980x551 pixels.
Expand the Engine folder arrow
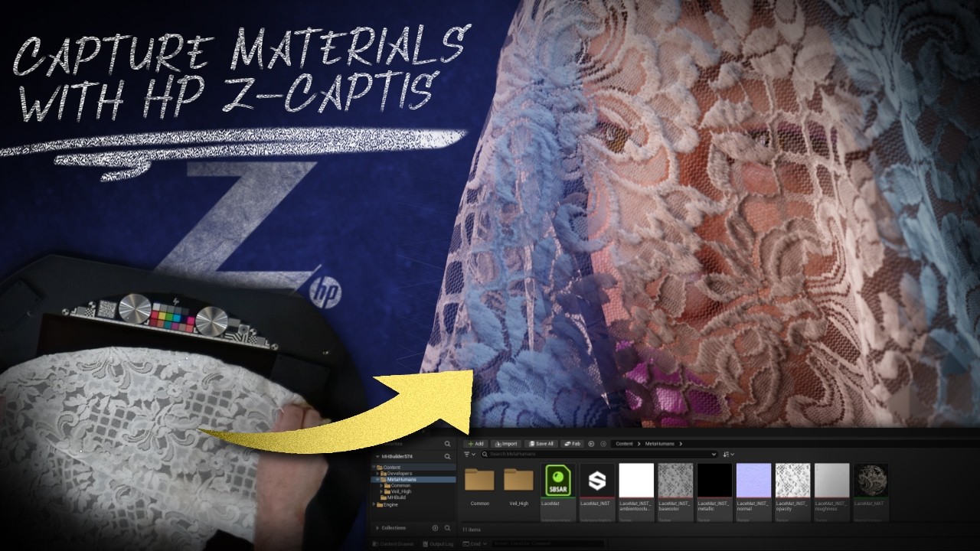click(374, 505)
